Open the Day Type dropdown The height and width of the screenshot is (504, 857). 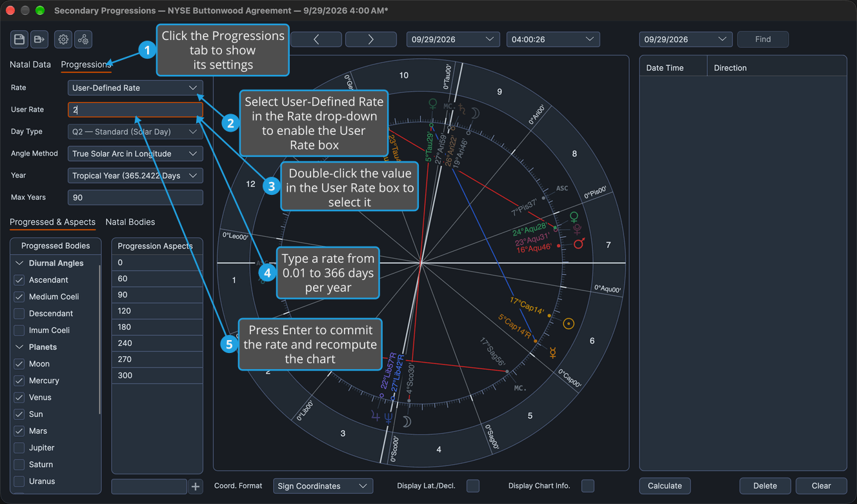tap(136, 132)
